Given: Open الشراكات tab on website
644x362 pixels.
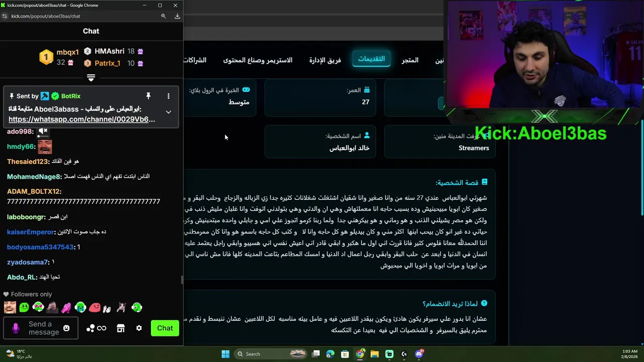Looking at the screenshot, I should (195, 60).
